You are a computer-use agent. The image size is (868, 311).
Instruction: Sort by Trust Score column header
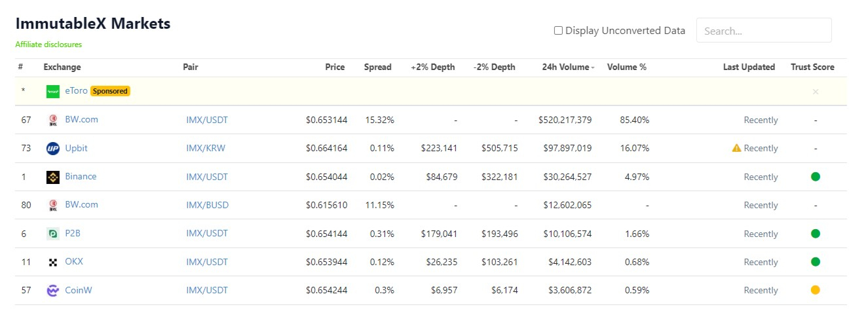pos(813,67)
